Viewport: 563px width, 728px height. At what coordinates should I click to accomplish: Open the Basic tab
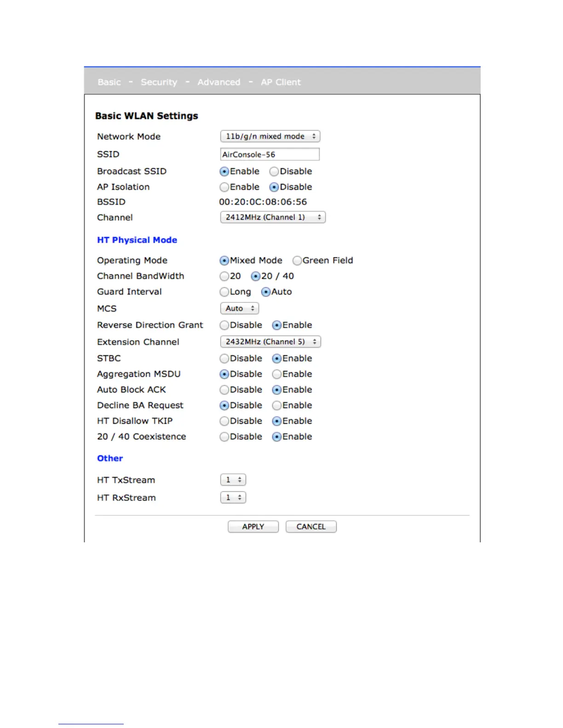(x=109, y=82)
